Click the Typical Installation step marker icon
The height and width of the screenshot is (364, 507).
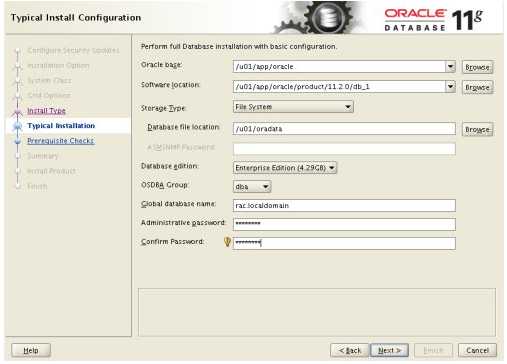pos(18,126)
